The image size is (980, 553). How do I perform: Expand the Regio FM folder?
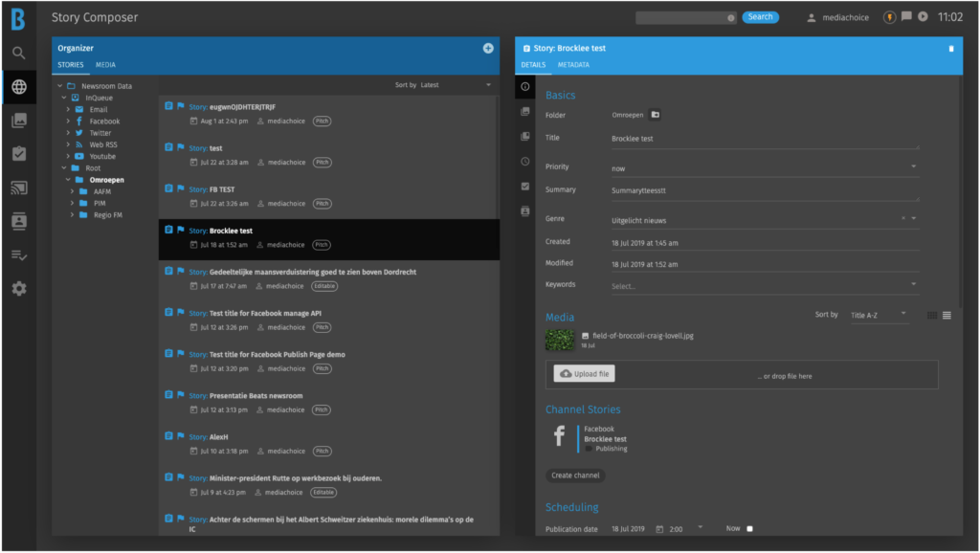point(72,215)
